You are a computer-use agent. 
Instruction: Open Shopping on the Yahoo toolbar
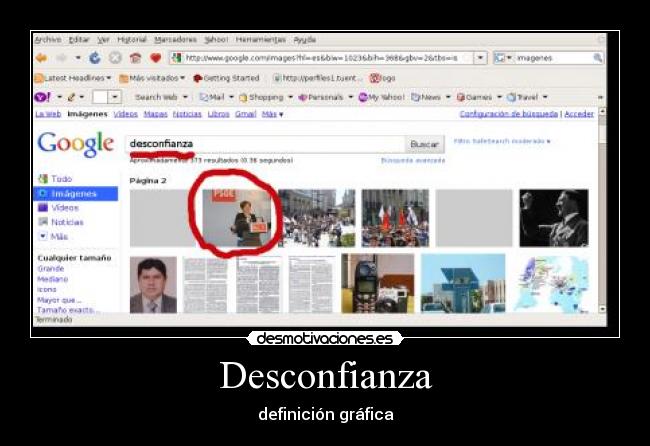pyautogui.click(x=262, y=97)
